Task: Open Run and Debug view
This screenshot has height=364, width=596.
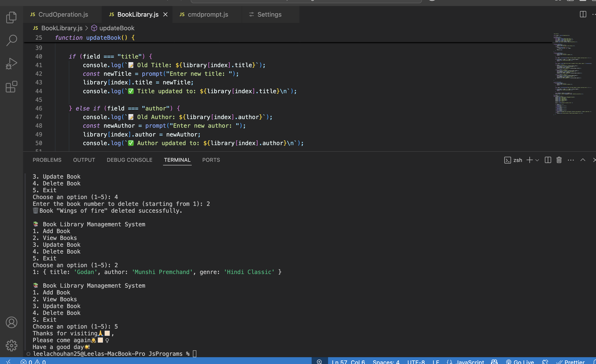Action: [11, 64]
